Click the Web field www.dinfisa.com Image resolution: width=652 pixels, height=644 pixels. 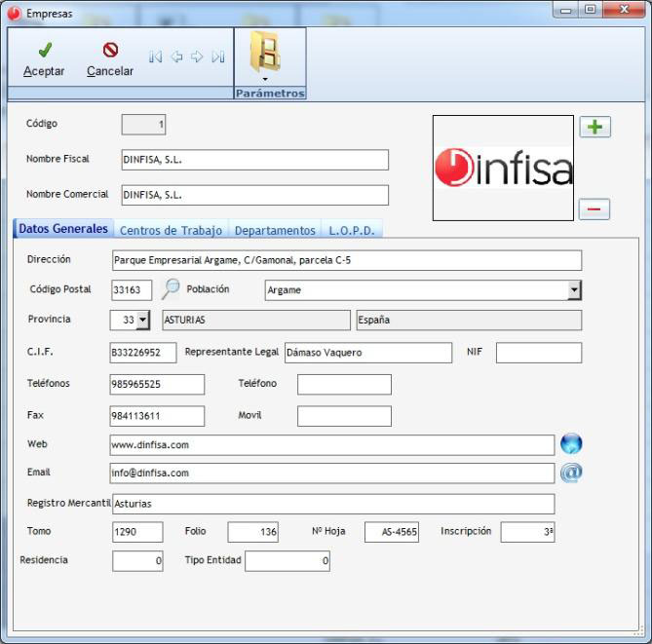click(332, 445)
